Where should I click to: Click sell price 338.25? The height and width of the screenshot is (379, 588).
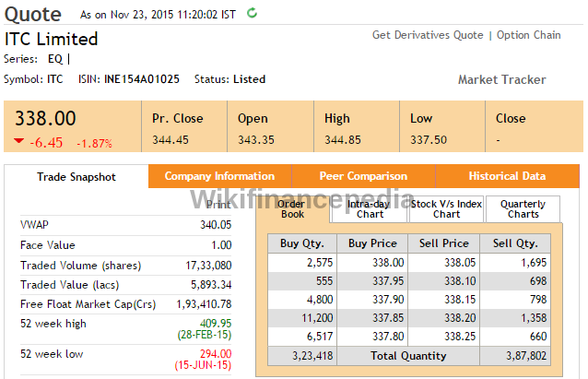[x=460, y=337]
